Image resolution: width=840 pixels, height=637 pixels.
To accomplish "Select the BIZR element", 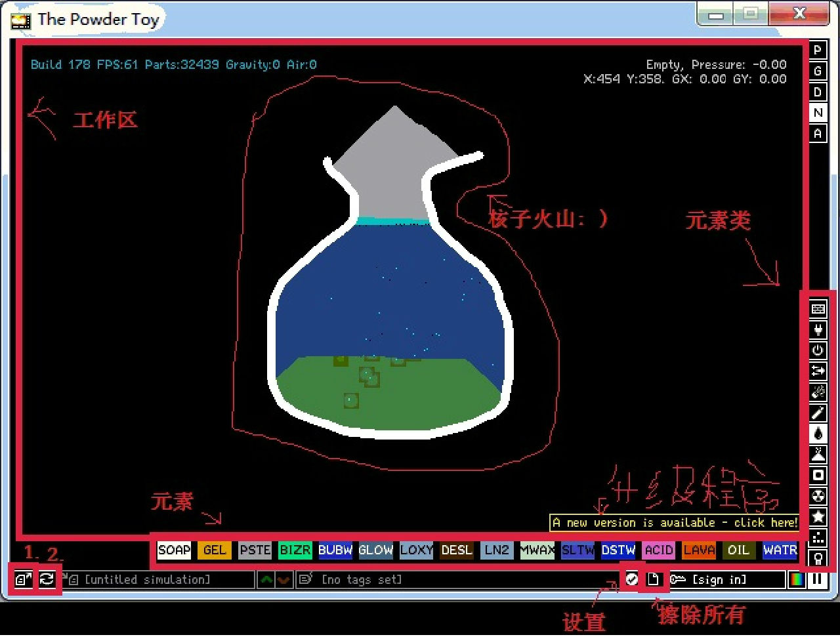I will click(295, 550).
